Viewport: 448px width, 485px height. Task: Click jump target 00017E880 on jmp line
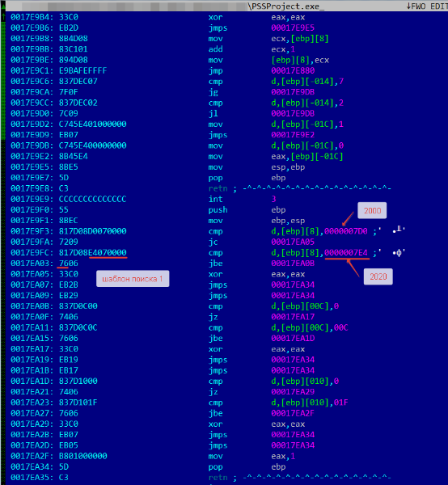(x=293, y=71)
